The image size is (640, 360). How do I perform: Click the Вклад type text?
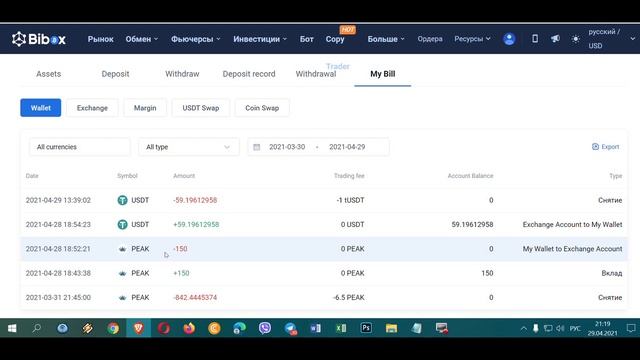(x=611, y=273)
